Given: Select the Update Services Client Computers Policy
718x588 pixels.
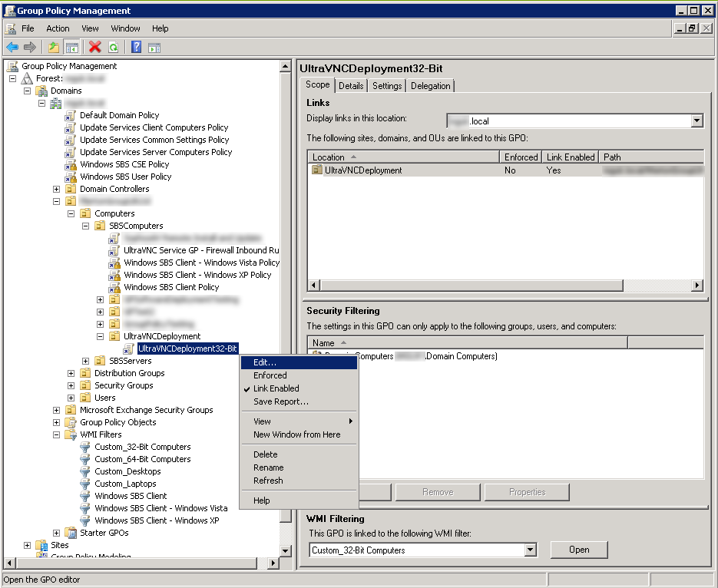Looking at the screenshot, I should pyautogui.click(x=154, y=127).
